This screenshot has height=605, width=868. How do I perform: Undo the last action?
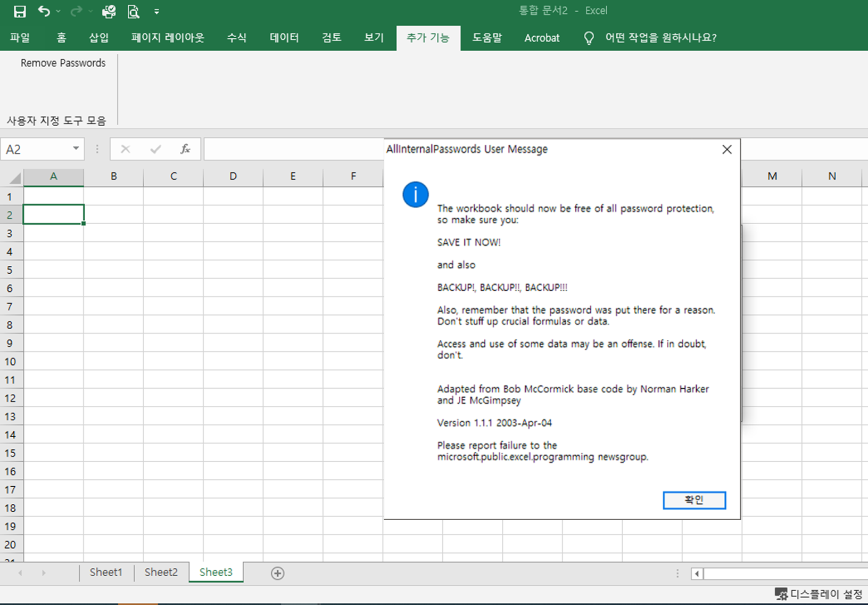coord(44,11)
